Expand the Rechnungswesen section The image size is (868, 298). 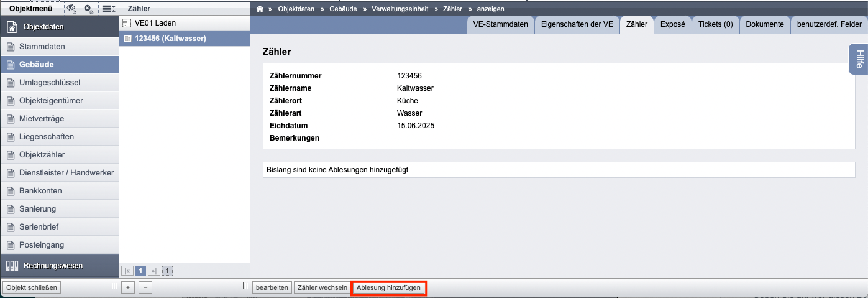60,266
